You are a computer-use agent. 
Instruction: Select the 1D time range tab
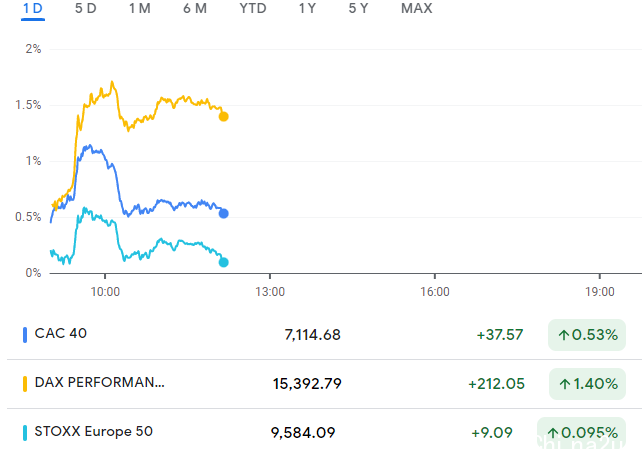click(32, 9)
